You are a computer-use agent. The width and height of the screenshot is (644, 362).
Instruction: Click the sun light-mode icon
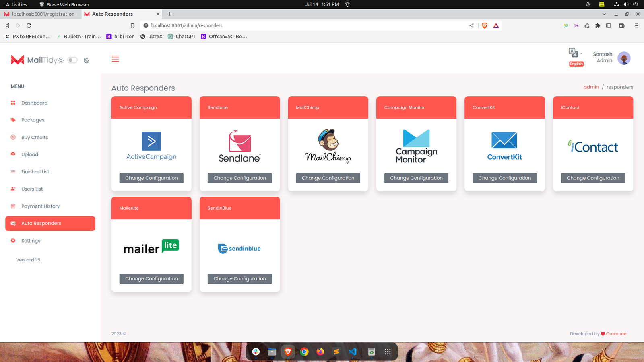point(61,60)
